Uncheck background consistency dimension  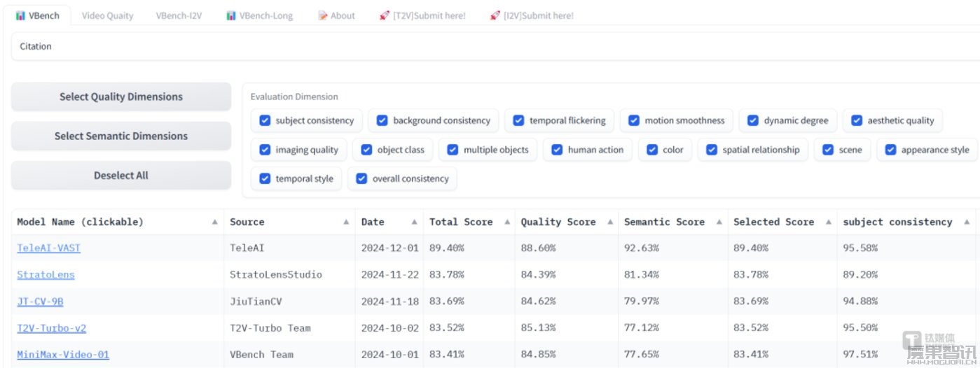pos(382,120)
